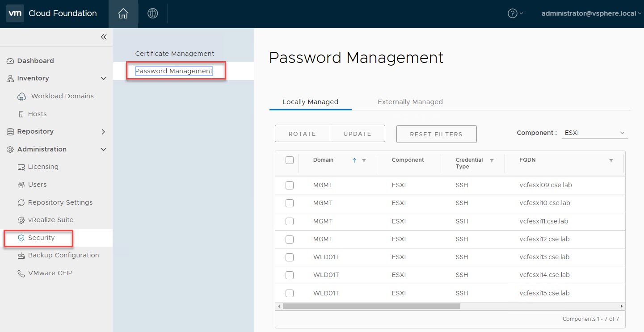Open Certificate Management in the submenu
This screenshot has width=644, height=332.
(x=175, y=54)
